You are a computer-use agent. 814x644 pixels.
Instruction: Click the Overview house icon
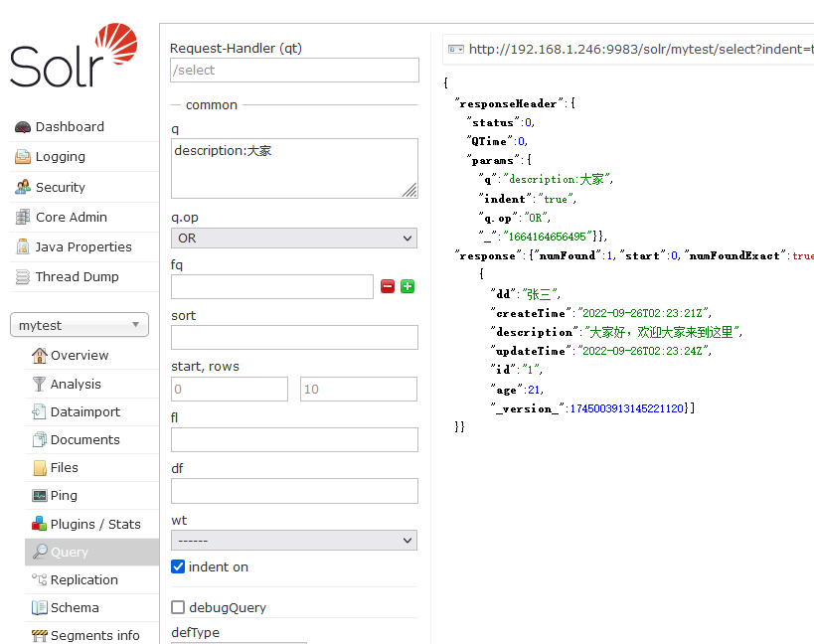[39, 356]
